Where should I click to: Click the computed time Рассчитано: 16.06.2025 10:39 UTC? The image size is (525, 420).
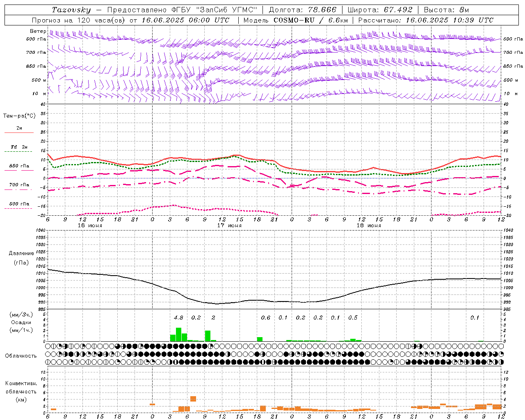coord(426,20)
